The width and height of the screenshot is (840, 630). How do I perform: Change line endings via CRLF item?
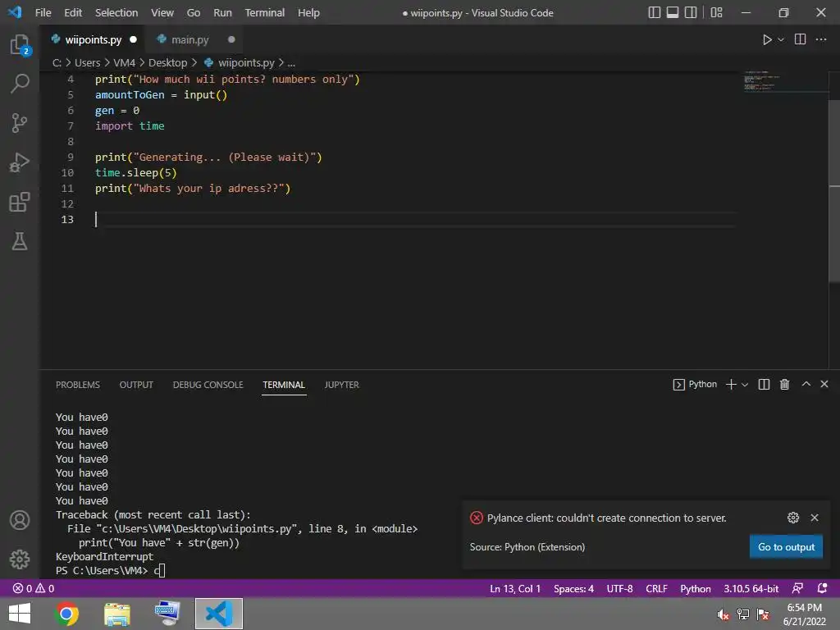656,589
